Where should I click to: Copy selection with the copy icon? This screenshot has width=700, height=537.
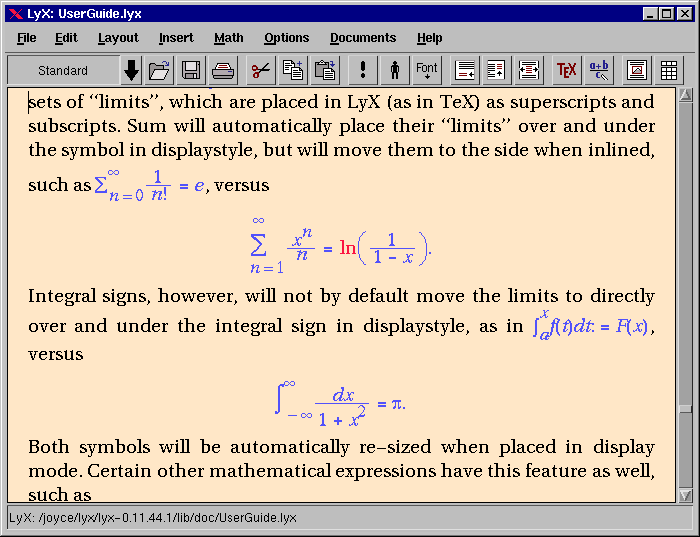(293, 70)
